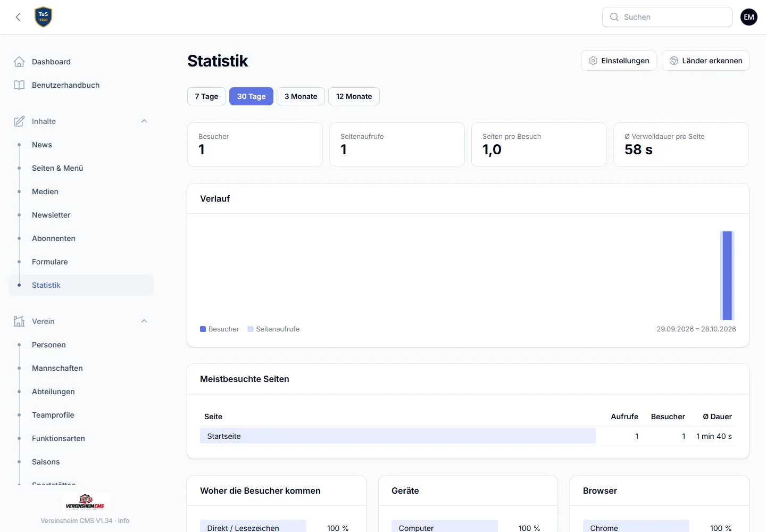Click the Dashboard home icon
766x532 pixels.
[19, 62]
